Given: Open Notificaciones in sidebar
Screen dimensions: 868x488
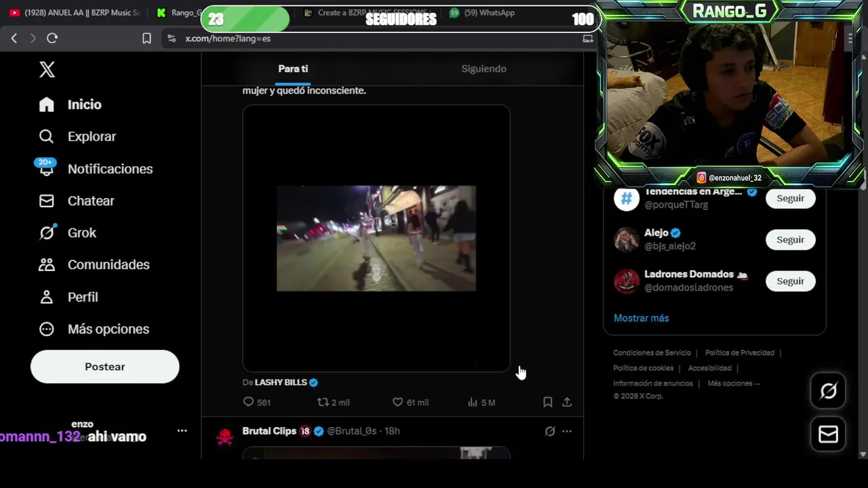Looking at the screenshot, I should tap(96, 169).
